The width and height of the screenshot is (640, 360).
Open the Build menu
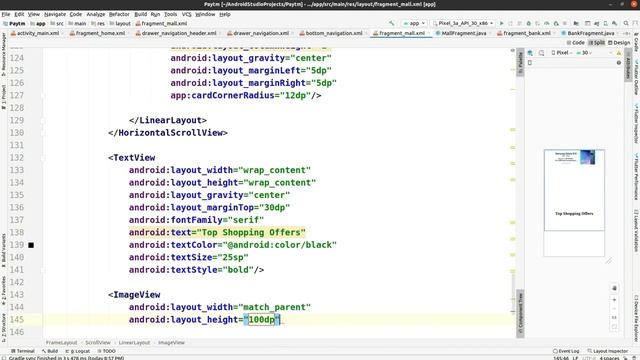pyautogui.click(x=140, y=14)
